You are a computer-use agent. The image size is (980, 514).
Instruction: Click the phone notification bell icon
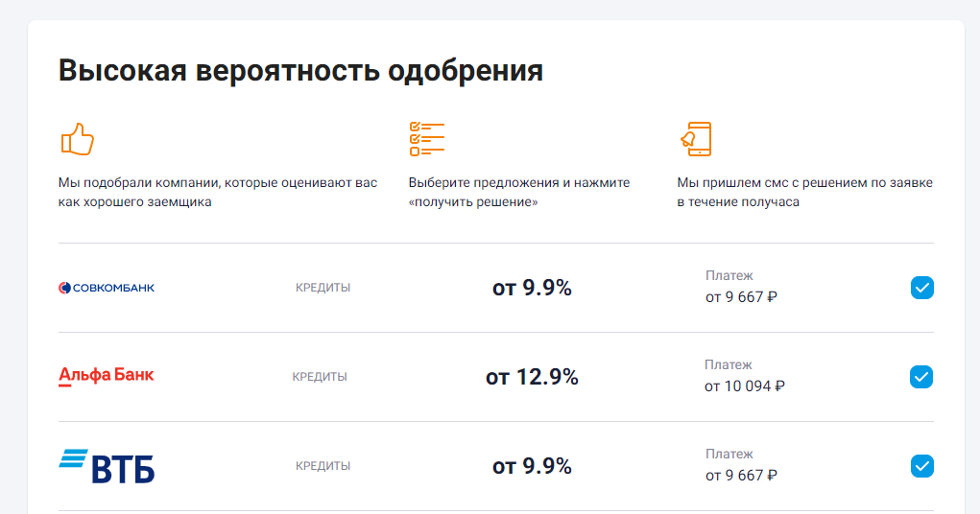tap(696, 139)
